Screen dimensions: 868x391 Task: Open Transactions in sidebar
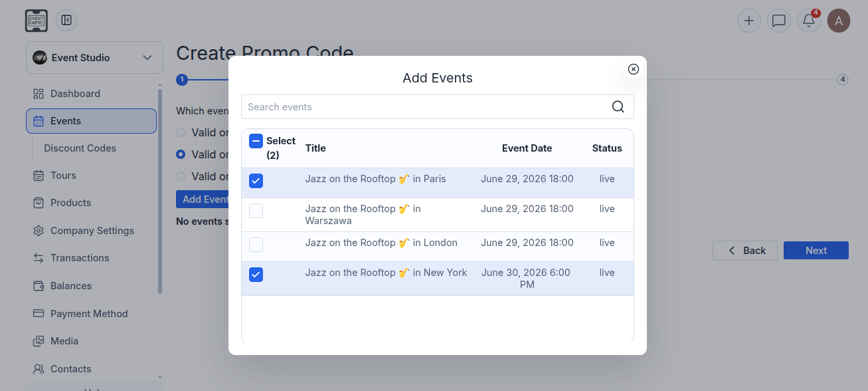[x=92, y=258]
